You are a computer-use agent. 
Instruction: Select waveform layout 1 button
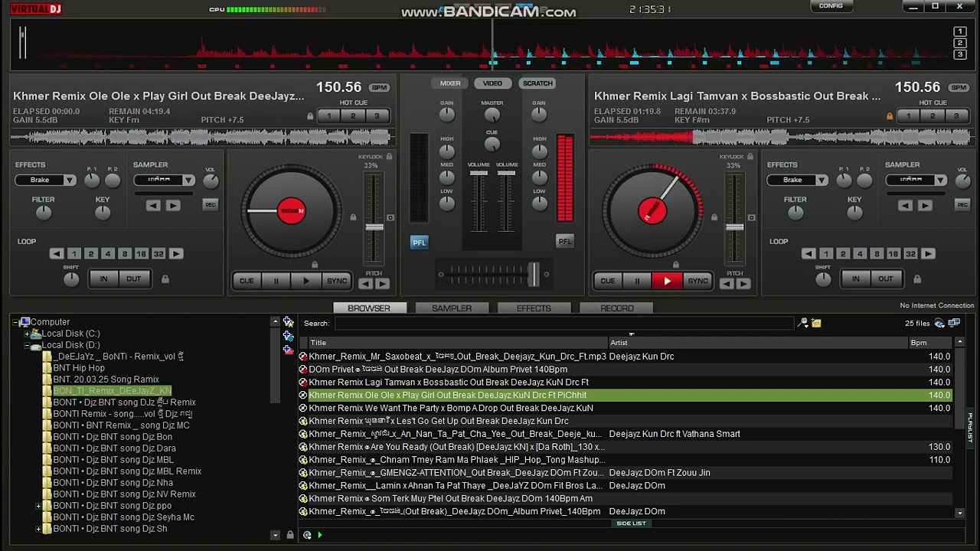click(959, 32)
